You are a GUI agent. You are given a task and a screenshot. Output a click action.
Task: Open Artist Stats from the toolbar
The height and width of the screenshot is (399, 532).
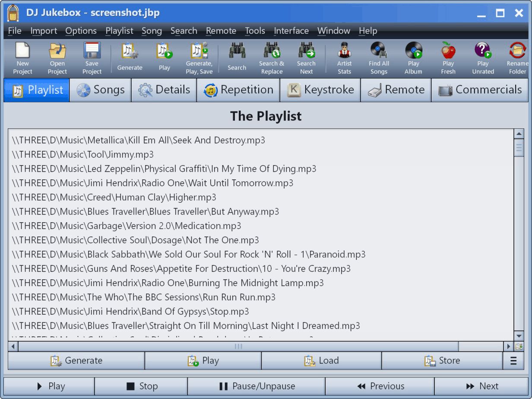click(x=344, y=59)
